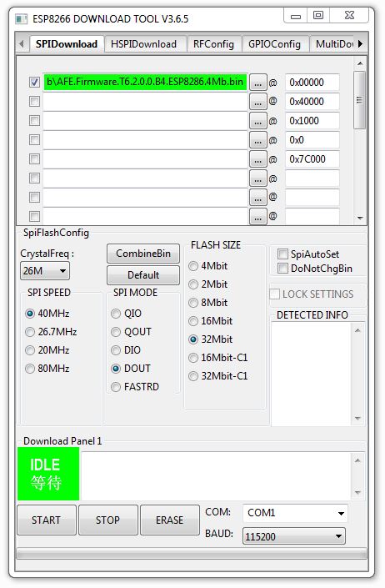
Task: Click the browse button next to 0x7C000
Action: tap(258, 159)
